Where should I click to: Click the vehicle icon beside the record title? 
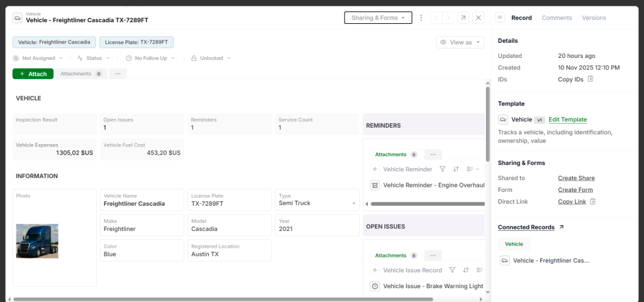[18, 18]
